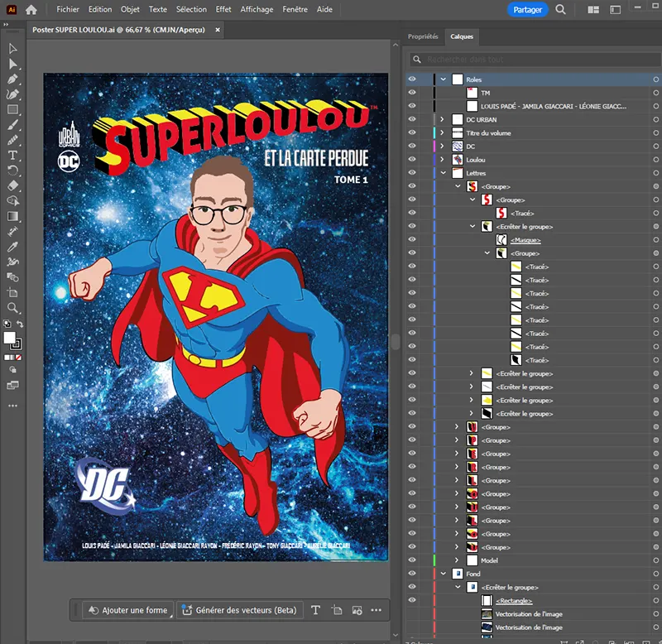Click the Stroke swatch in toolbar
Viewport: 662px width, 644px height.
point(17,344)
